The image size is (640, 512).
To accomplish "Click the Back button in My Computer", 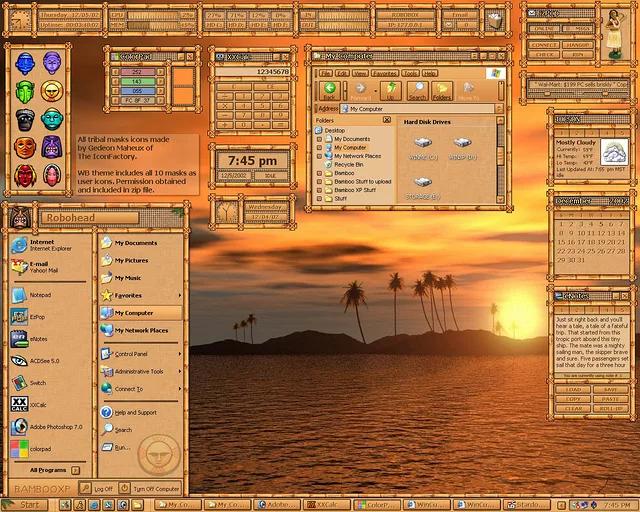I will [328, 90].
